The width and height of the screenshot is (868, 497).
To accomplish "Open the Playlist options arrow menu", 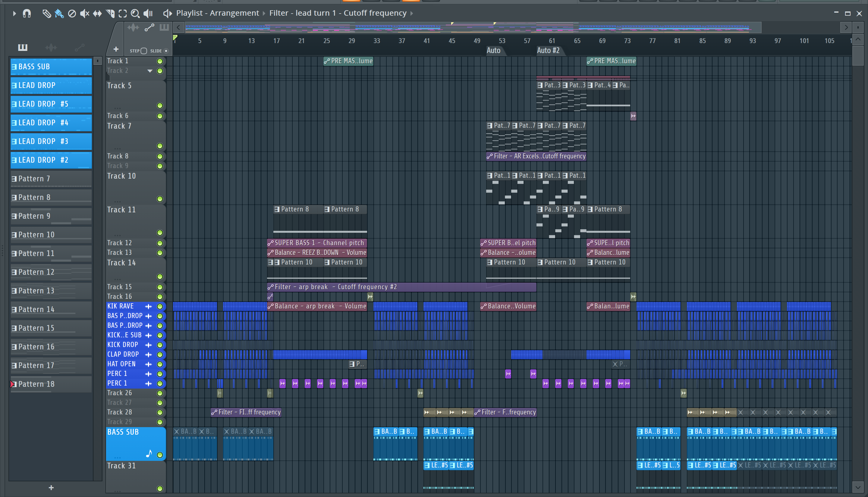I will point(14,13).
